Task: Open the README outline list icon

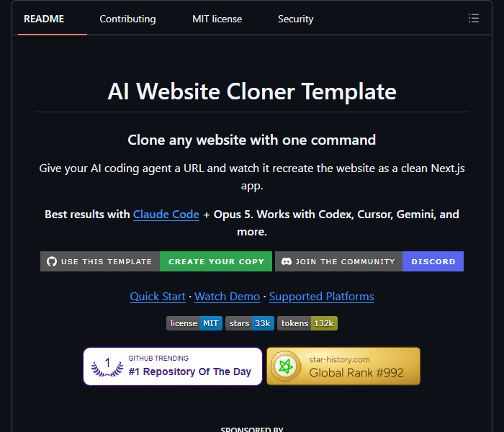Action: pos(474,18)
